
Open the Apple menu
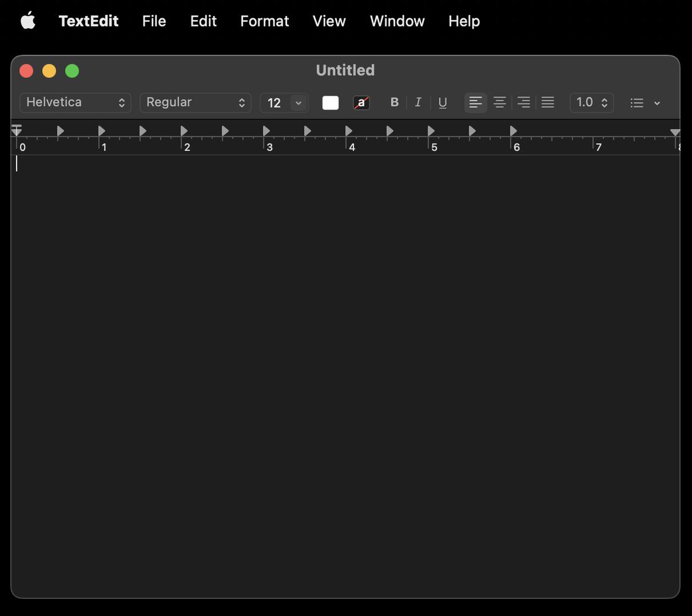pyautogui.click(x=28, y=21)
